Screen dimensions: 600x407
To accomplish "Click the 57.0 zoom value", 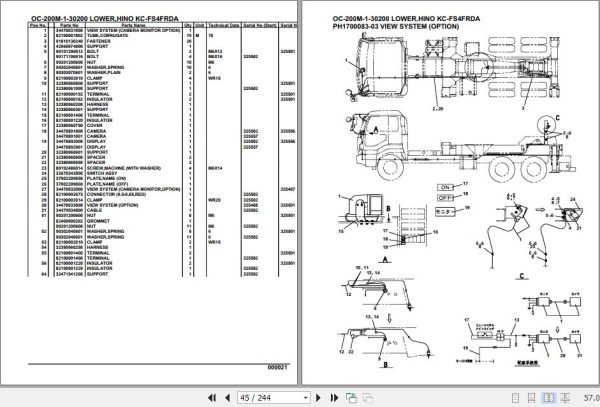I will pos(592,398).
